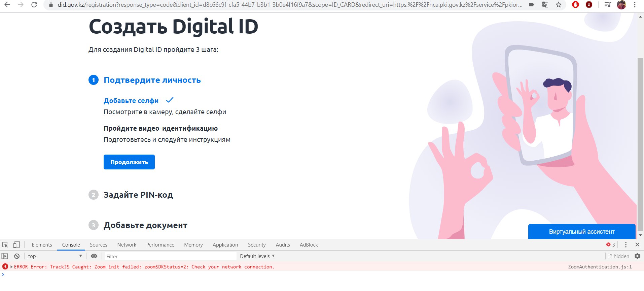Close the DevTools panel
644x291 pixels.
[637, 245]
